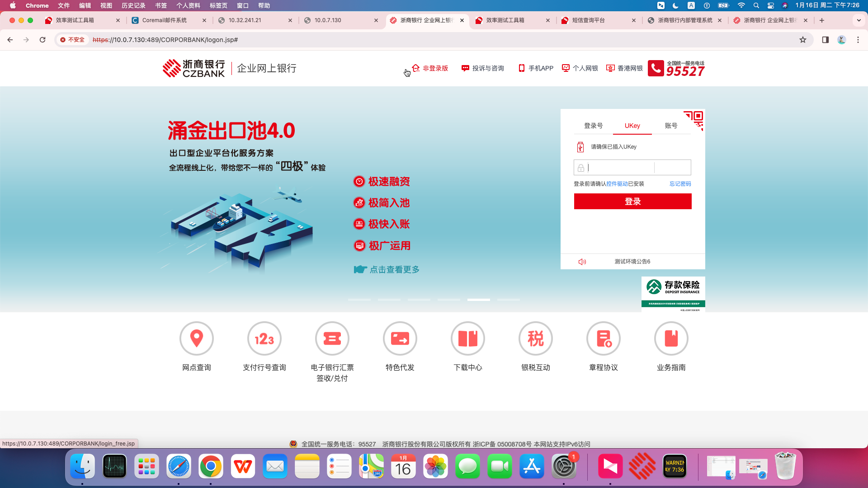This screenshot has width=868, height=488.
Task: Select the 账号 login tab
Action: (x=671, y=126)
